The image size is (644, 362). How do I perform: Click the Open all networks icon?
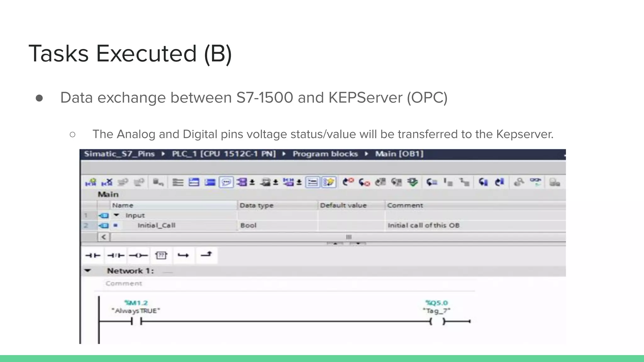(194, 182)
